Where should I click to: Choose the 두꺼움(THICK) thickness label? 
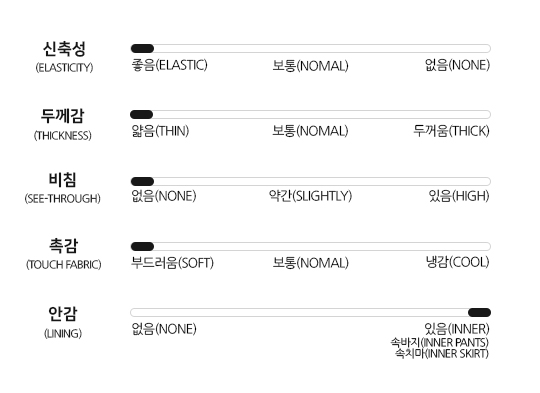pyautogui.click(x=451, y=131)
